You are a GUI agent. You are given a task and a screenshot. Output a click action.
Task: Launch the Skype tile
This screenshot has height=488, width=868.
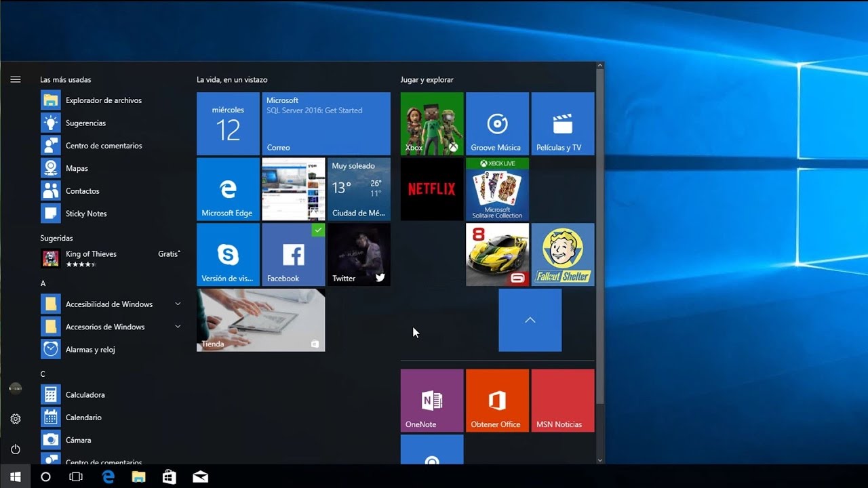(228, 255)
